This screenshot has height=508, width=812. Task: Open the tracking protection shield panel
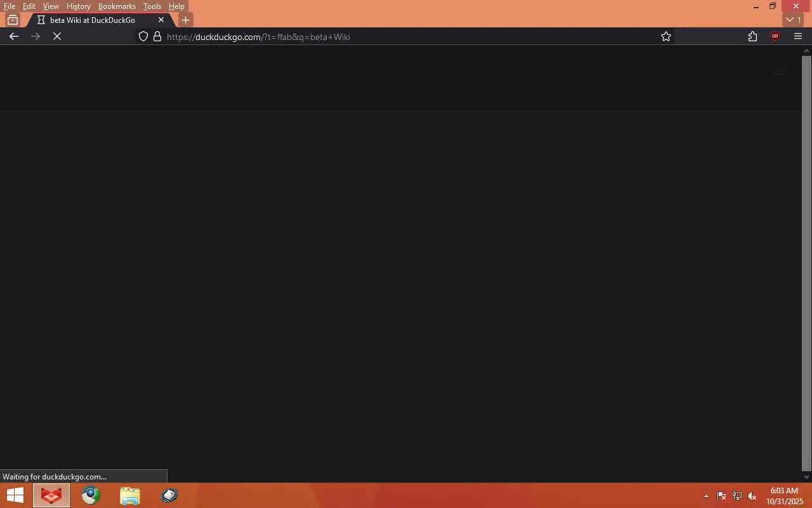(x=143, y=37)
